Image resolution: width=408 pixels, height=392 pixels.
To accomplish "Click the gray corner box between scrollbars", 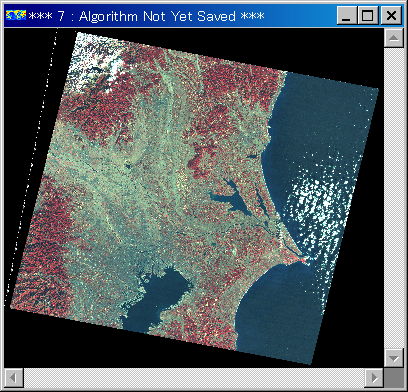I will [x=394, y=378].
